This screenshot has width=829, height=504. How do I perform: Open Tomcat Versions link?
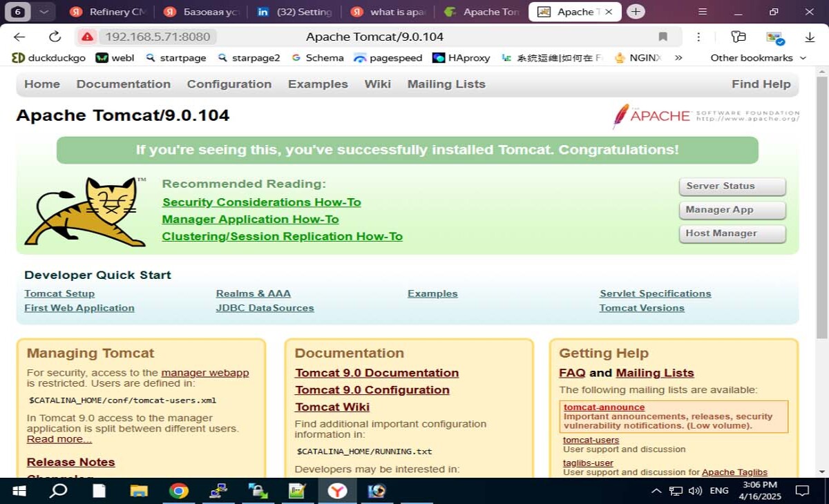pyautogui.click(x=642, y=308)
